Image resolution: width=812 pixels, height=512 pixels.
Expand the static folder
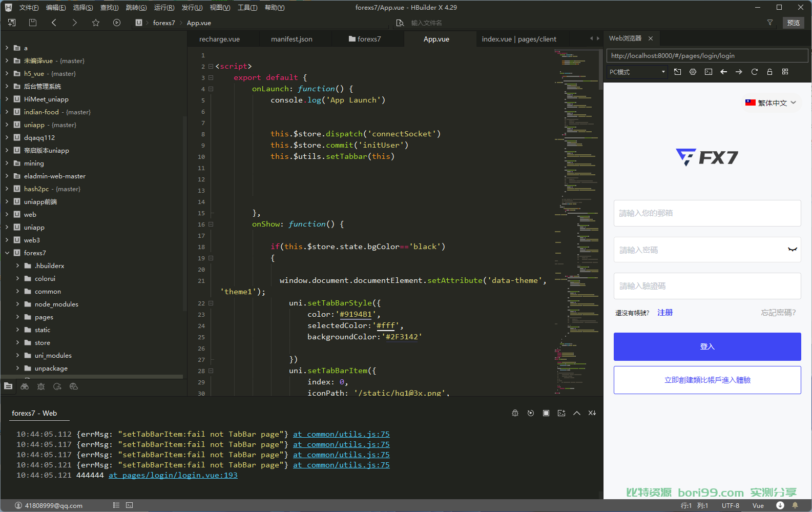17,330
